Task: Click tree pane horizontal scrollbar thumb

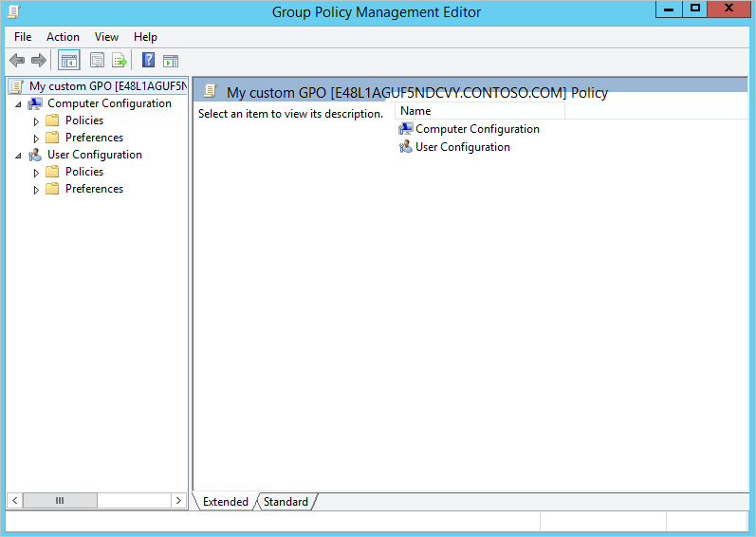Action: pos(60,500)
